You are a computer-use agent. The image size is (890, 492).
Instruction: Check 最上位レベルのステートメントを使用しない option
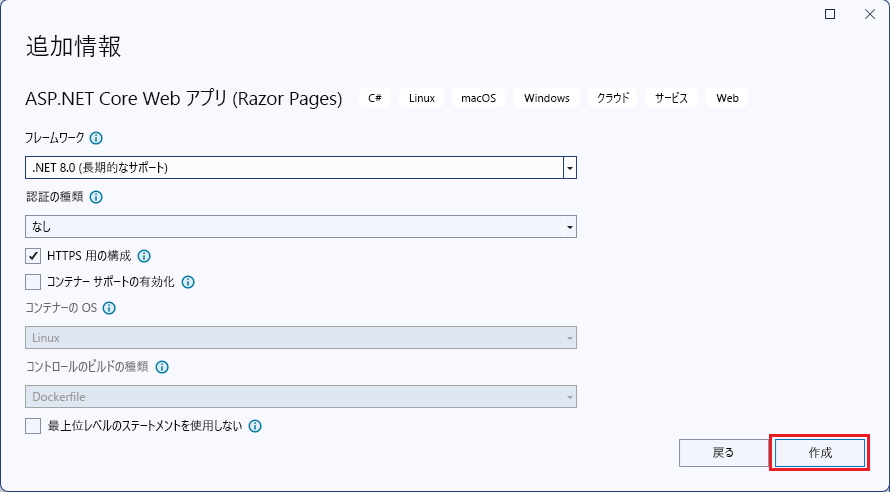pyautogui.click(x=33, y=426)
